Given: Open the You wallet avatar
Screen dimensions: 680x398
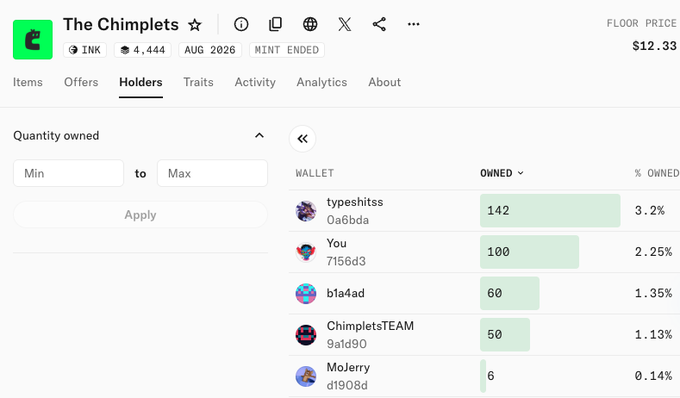Looking at the screenshot, I should 306,252.
